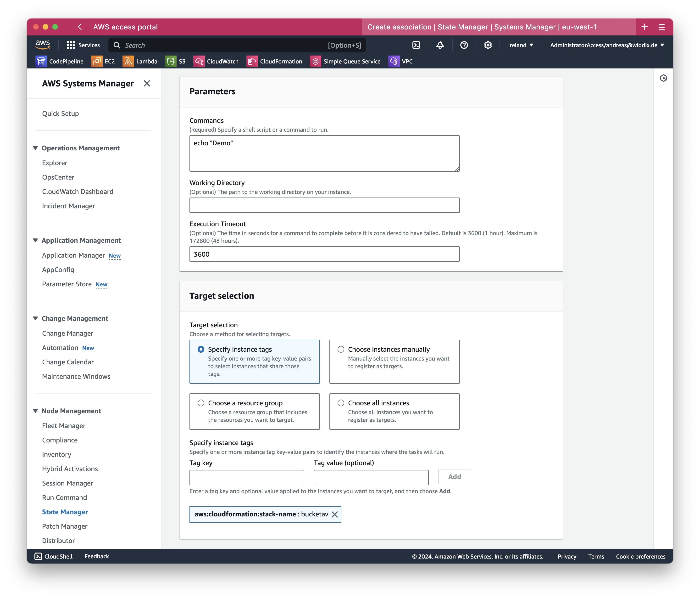Open Explorer in sidebar
700x599 pixels.
55,163
